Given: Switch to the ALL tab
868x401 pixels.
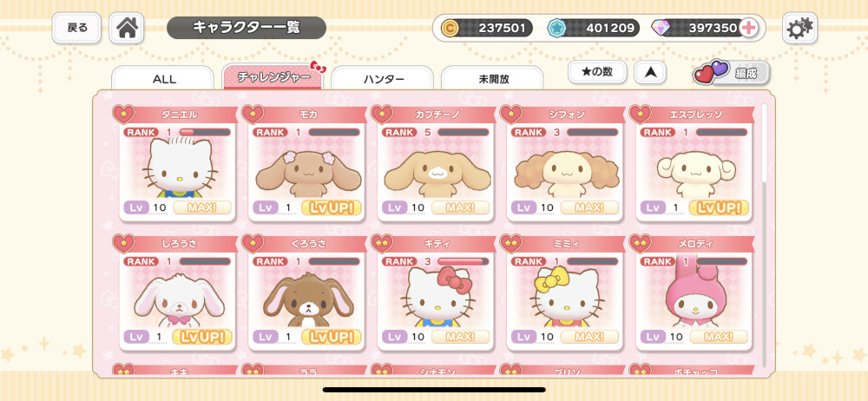Looking at the screenshot, I should (x=163, y=79).
